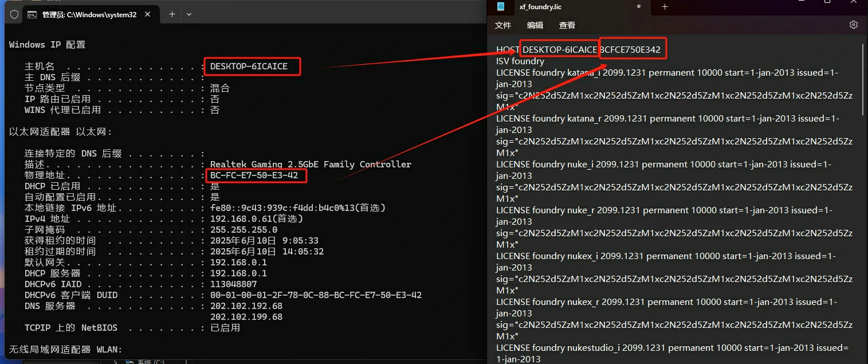Click the 连接特定的 DNS 后缀 row
Viewport: 868px width, 364px height.
click(x=115, y=154)
